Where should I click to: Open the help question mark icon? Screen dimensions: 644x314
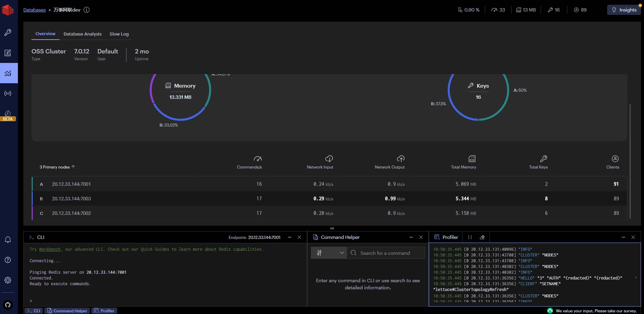(x=8, y=260)
